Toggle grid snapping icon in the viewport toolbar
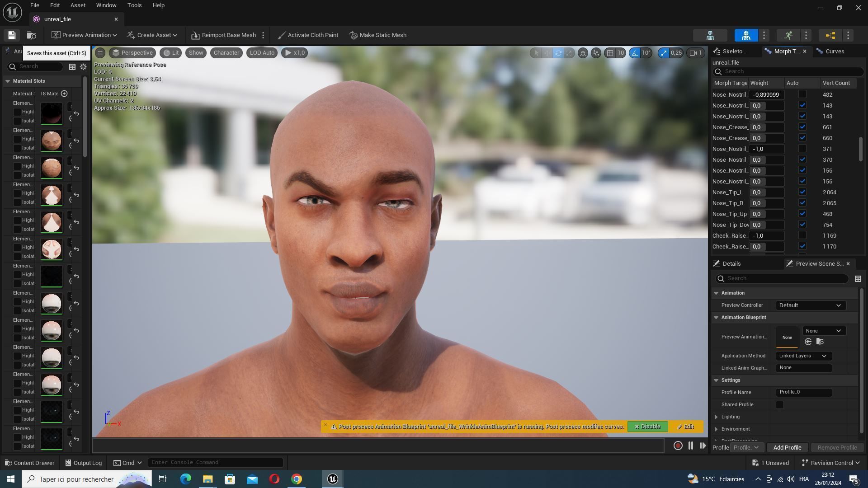868x488 pixels. 610,53
